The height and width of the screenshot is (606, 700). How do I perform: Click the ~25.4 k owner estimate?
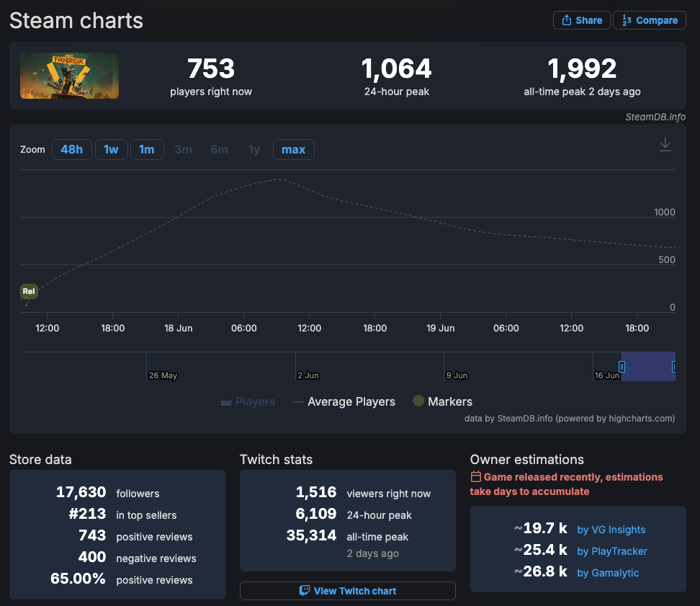[x=541, y=550]
